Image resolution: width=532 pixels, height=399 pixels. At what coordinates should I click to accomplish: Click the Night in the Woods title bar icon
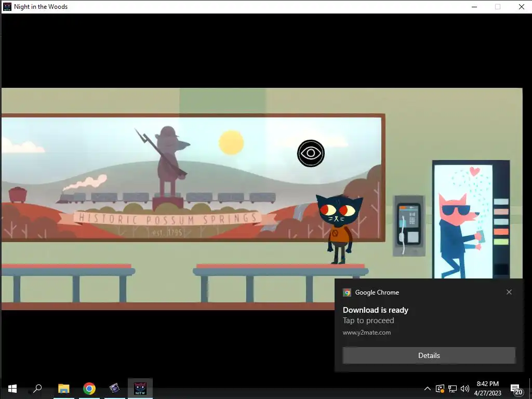7,6
